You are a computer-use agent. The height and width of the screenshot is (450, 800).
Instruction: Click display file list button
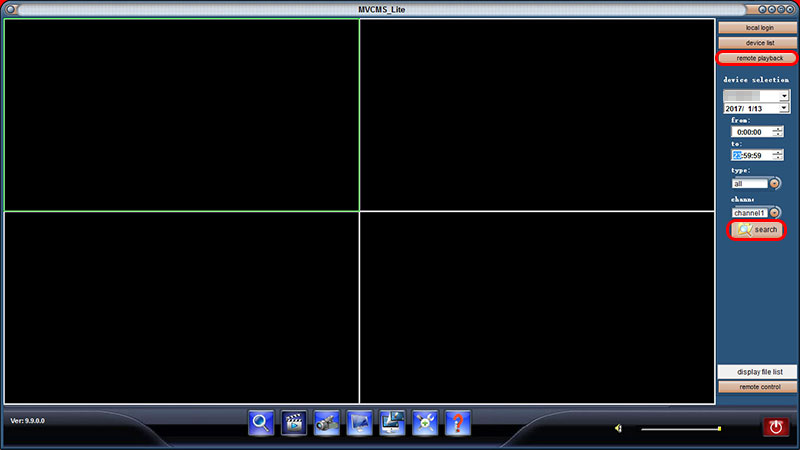click(758, 372)
